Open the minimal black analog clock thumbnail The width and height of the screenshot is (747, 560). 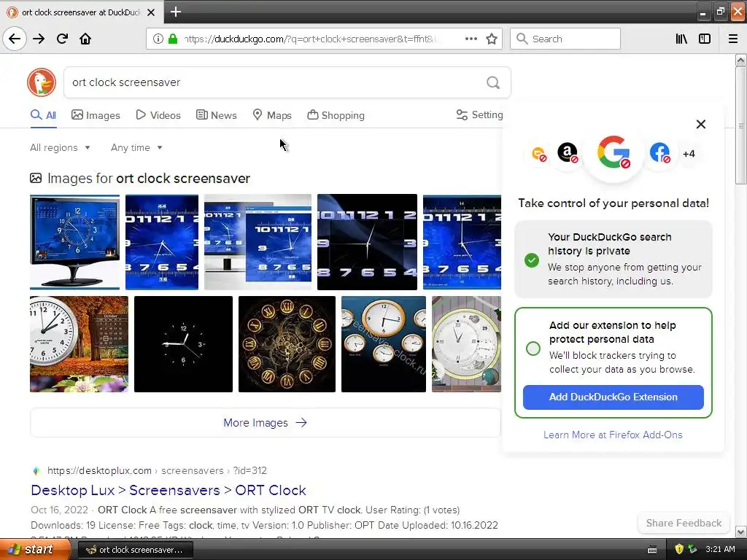[x=183, y=344]
